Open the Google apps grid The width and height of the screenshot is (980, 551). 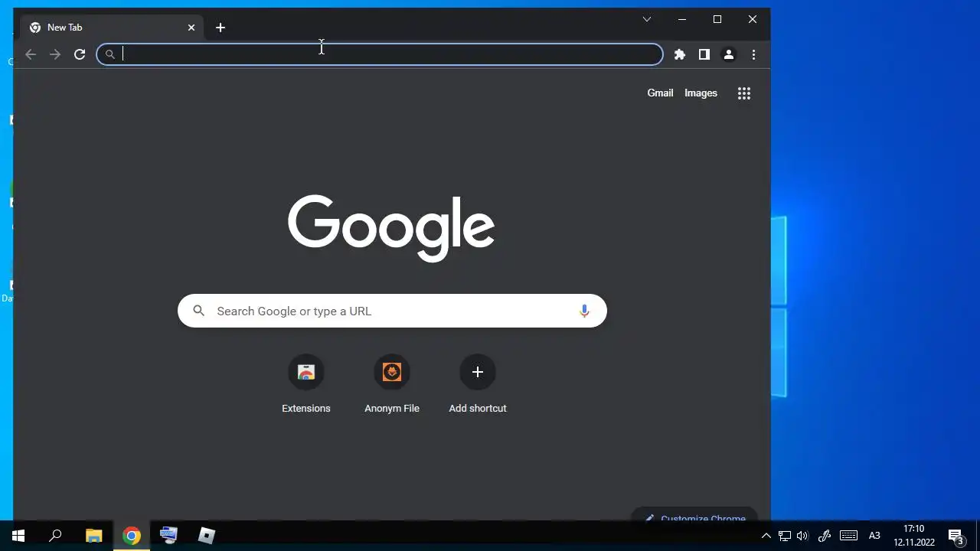tap(744, 93)
